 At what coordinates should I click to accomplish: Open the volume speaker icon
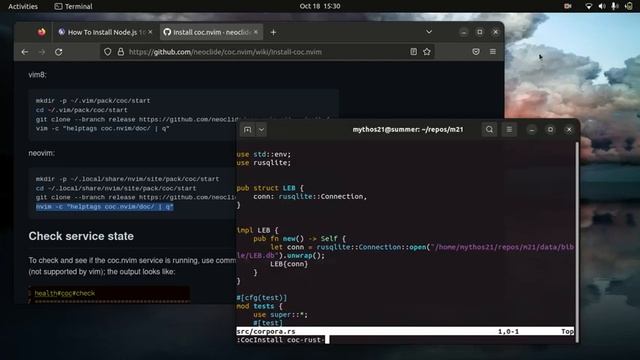(602, 6)
